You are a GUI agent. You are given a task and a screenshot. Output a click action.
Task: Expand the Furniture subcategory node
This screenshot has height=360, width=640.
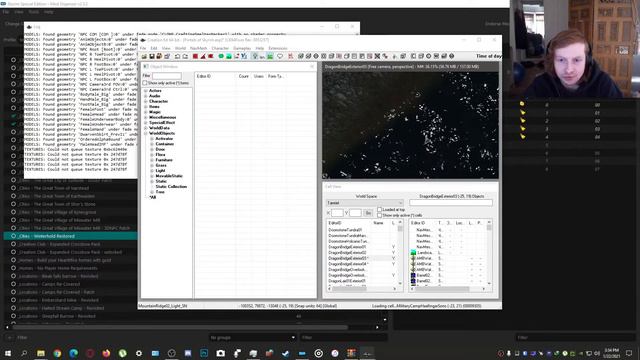pos(152,160)
